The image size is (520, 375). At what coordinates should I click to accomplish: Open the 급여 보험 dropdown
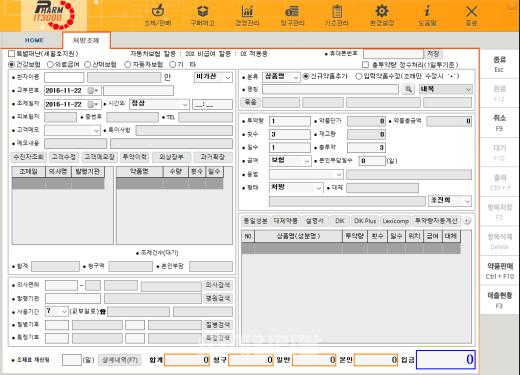[290, 161]
